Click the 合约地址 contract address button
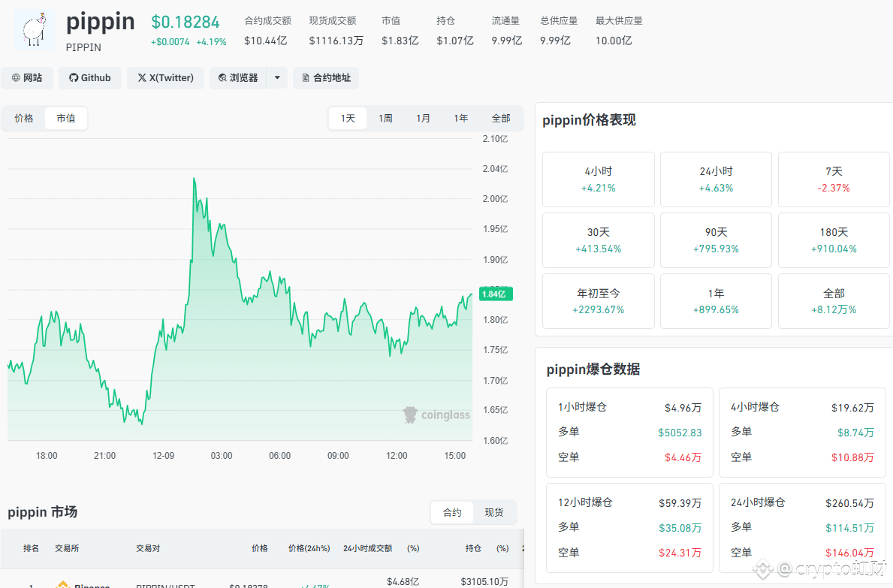The height and width of the screenshot is (588, 893). point(326,78)
